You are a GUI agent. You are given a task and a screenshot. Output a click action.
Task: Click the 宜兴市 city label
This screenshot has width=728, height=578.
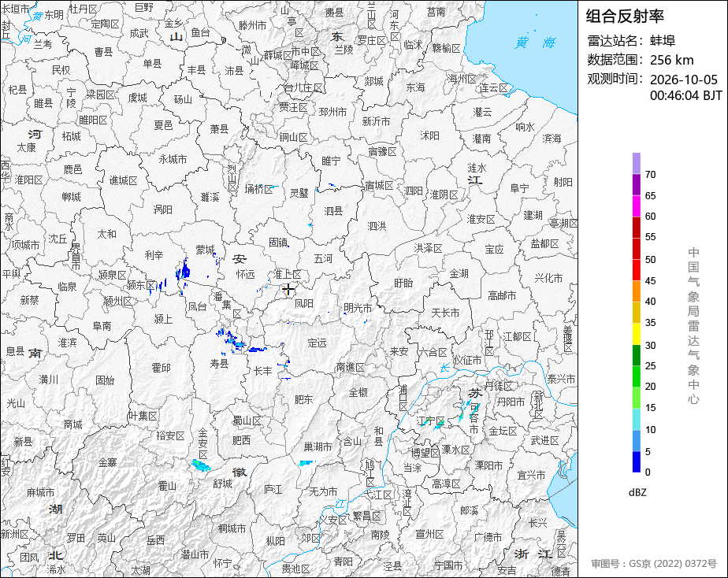point(531,475)
